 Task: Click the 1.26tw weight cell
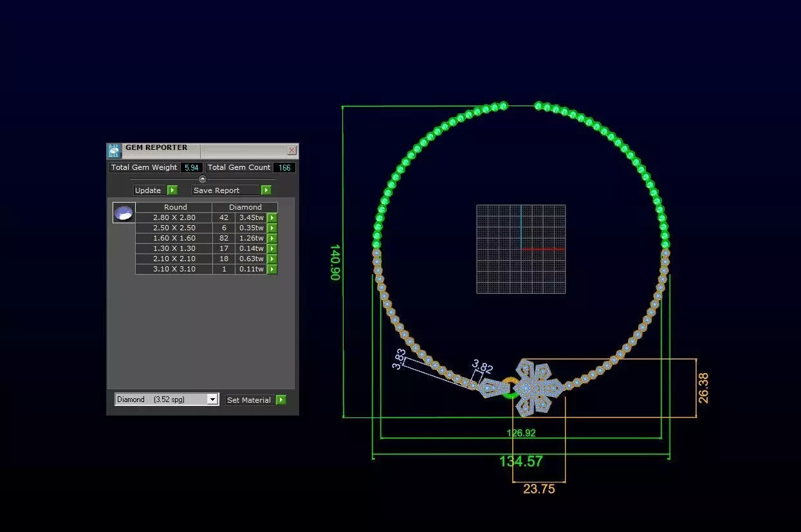[252, 239]
